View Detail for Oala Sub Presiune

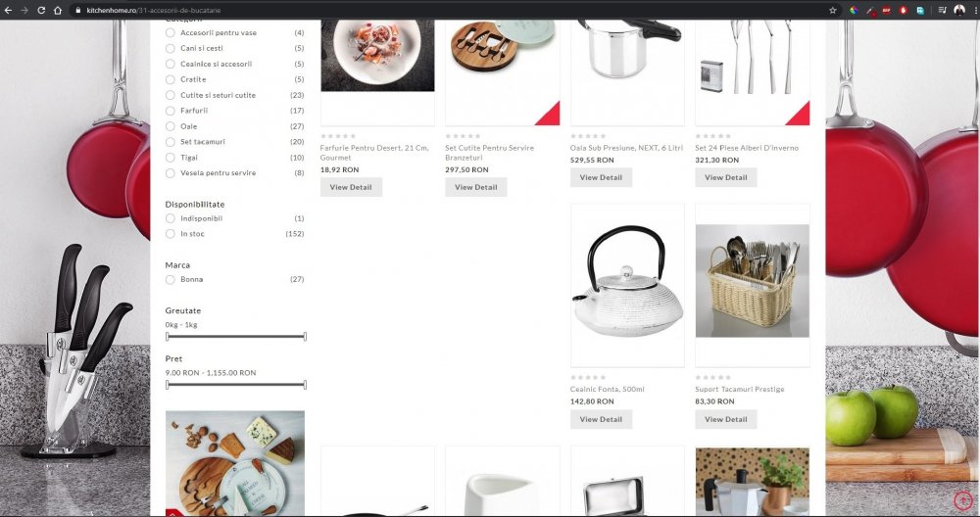(601, 177)
